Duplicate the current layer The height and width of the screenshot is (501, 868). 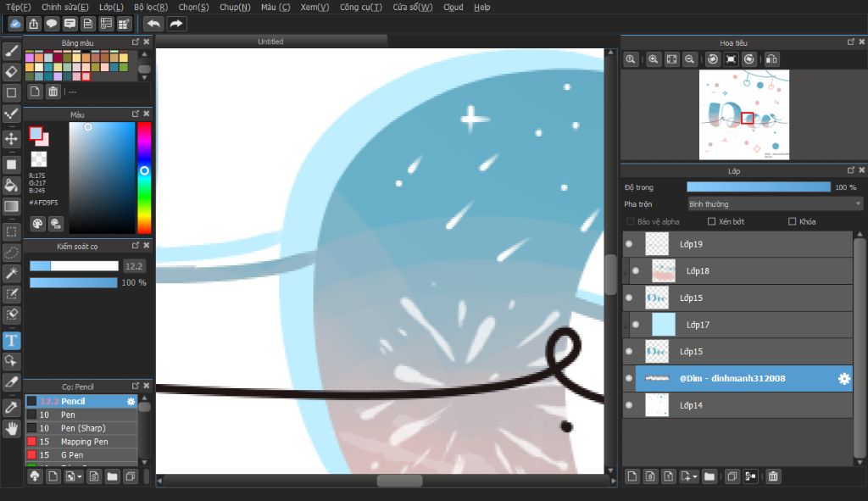(x=732, y=476)
